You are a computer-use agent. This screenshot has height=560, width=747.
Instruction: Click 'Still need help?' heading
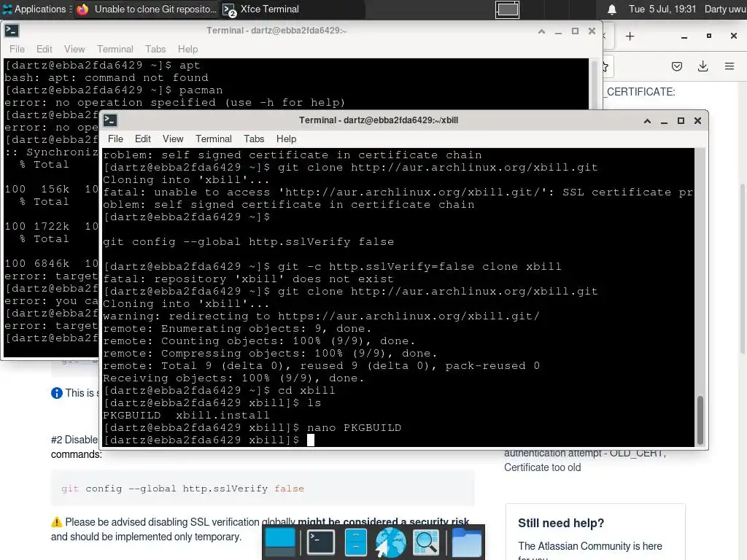pos(561,523)
